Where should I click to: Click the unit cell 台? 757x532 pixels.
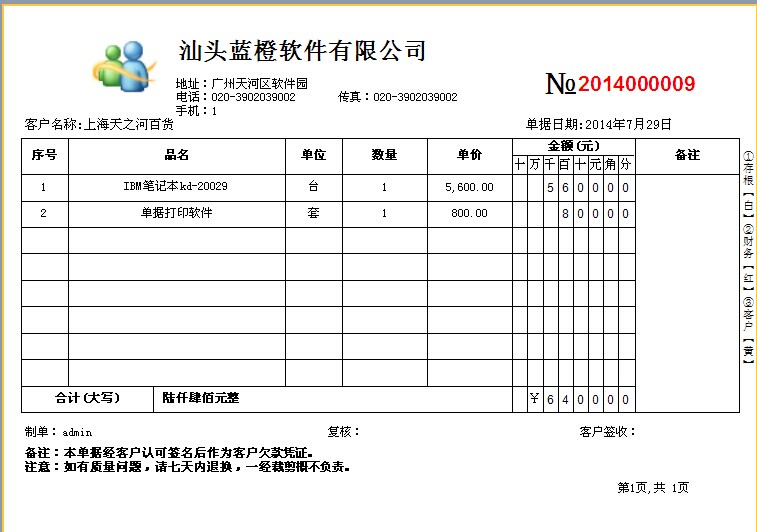(313, 186)
